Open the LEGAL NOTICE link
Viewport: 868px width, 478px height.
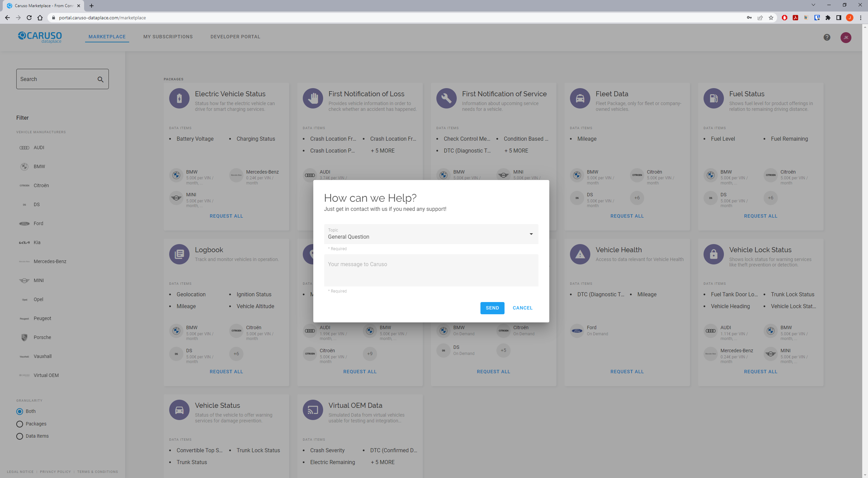pos(20,472)
